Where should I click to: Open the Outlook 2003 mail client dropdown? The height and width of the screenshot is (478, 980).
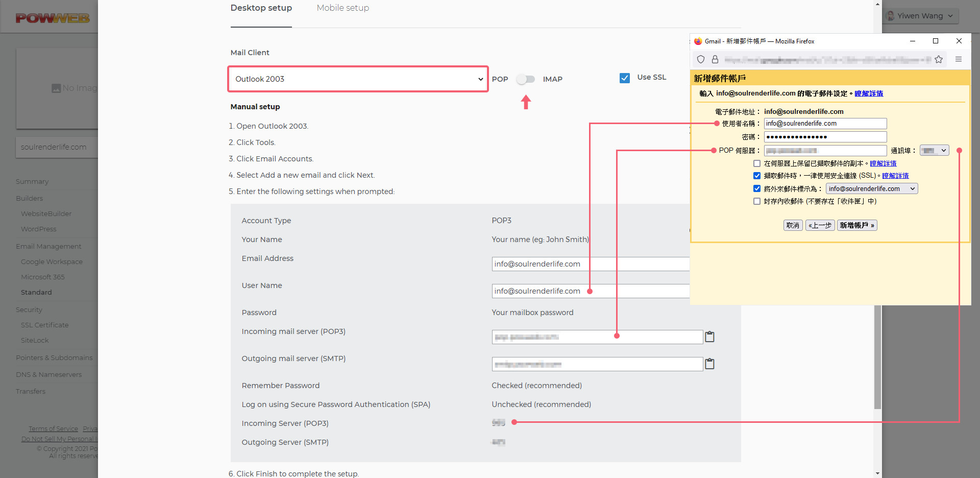(358, 79)
